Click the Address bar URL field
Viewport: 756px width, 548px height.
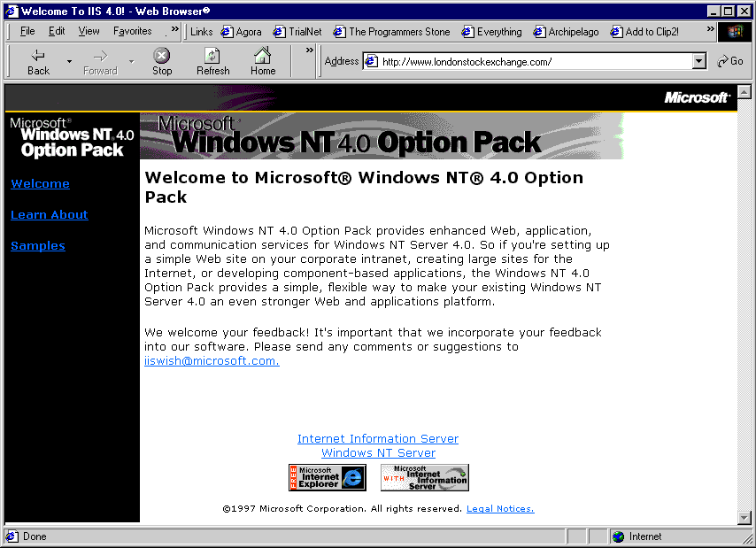(x=535, y=61)
